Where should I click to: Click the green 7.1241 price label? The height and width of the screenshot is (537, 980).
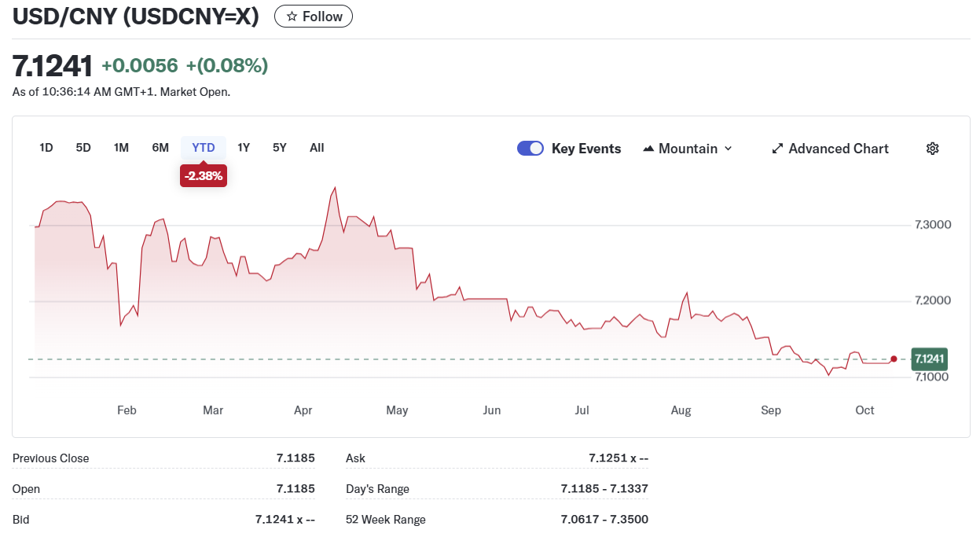929,359
